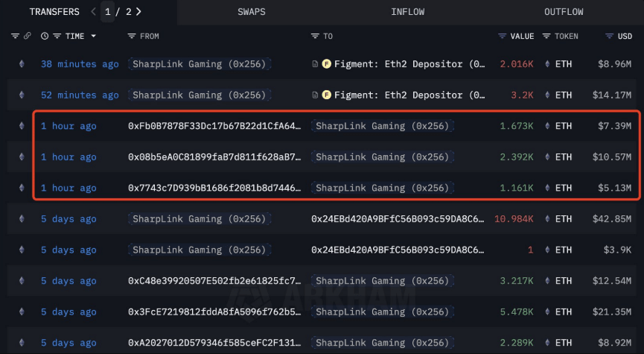Open the 52 minutes ago transaction
This screenshot has width=644, height=354.
point(80,95)
